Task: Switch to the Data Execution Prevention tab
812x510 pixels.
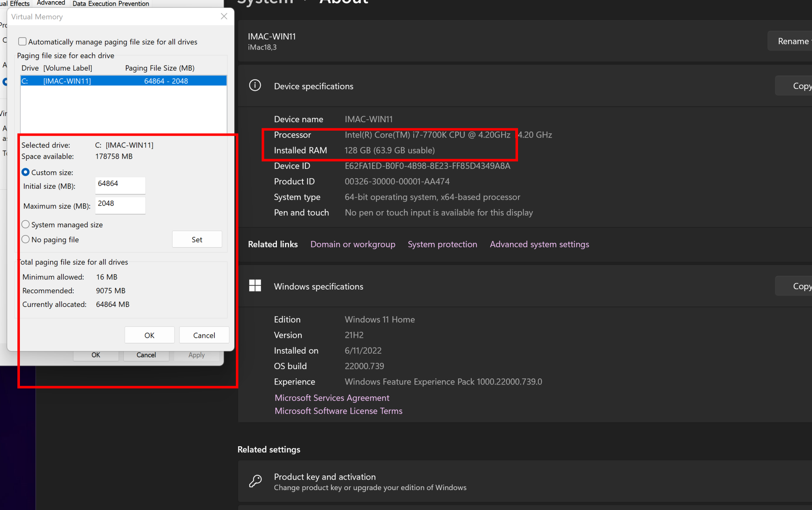Action: [110, 4]
